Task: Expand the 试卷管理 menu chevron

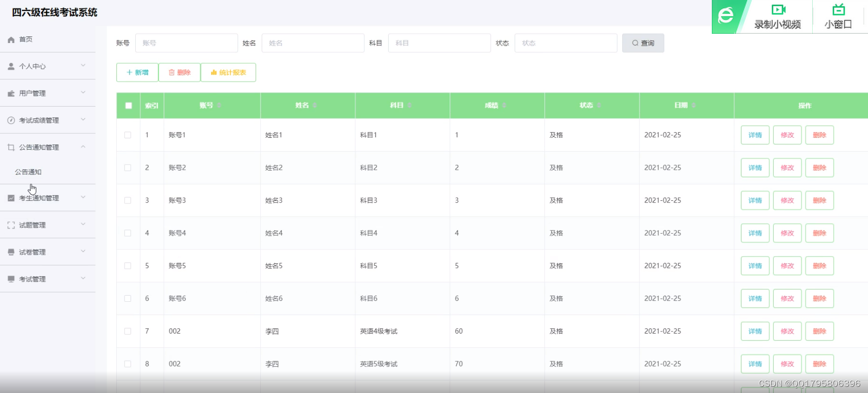Action: (x=83, y=252)
